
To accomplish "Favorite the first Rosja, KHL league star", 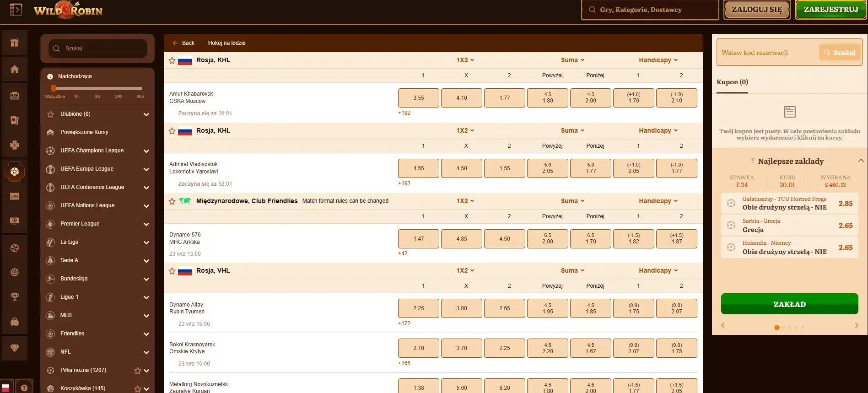I will point(172,60).
